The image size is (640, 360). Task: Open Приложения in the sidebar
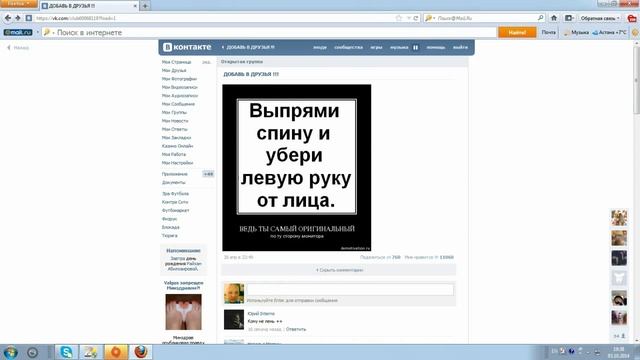175,174
